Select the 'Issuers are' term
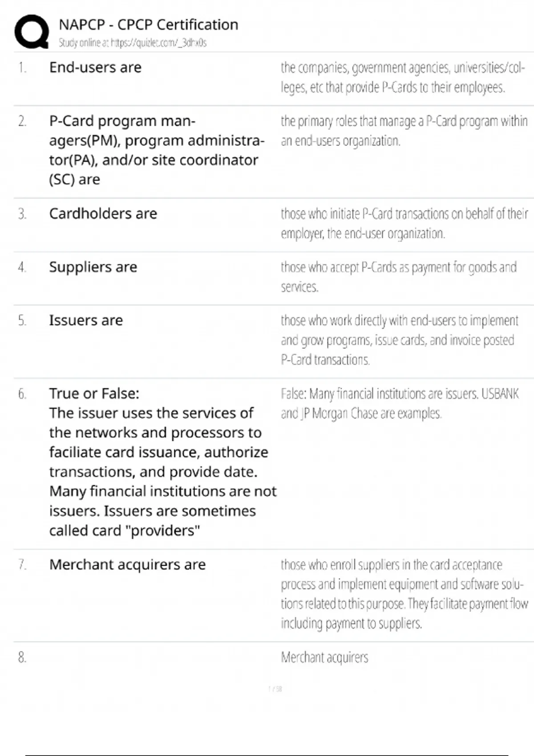 (x=86, y=320)
